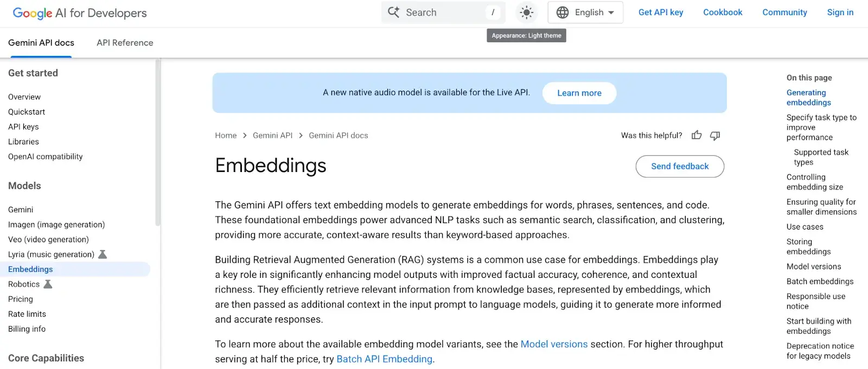This screenshot has height=369, width=868.
Task: Select the Gemini API docs tab
Action: [41, 43]
